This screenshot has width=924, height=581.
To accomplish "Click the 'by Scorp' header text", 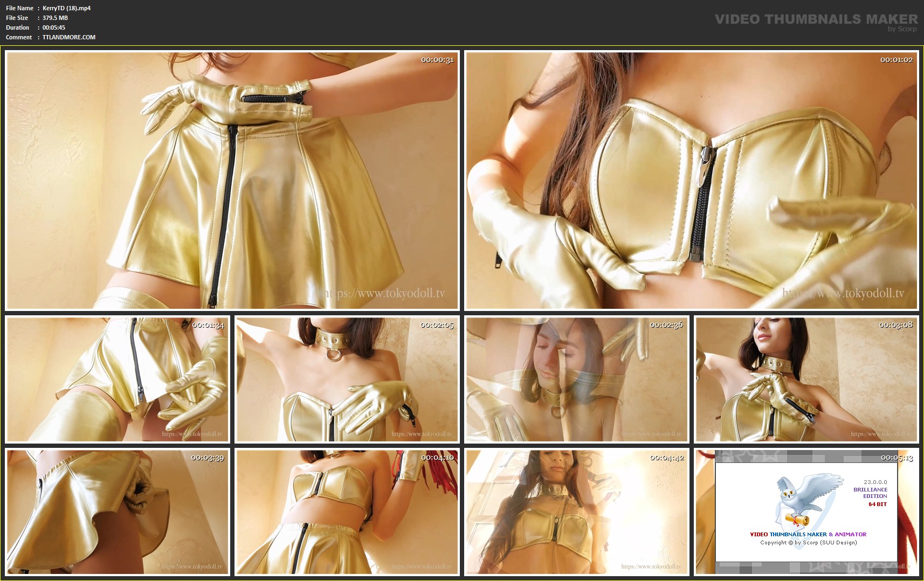I will point(902,29).
